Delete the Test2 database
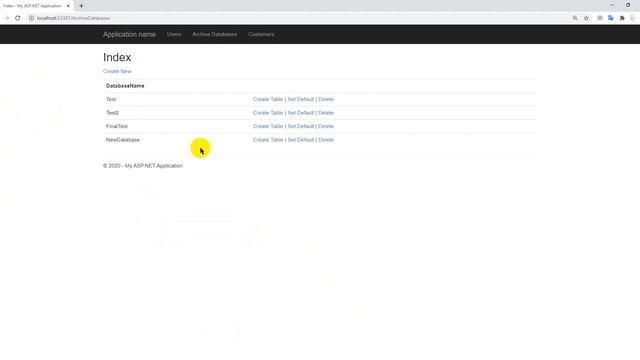 pyautogui.click(x=326, y=113)
